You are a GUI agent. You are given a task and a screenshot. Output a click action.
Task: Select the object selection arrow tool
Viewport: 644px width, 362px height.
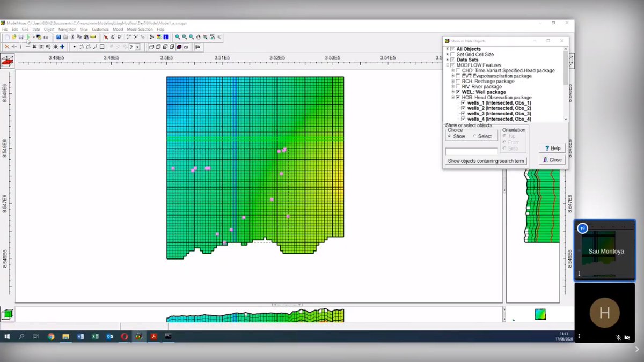(106, 37)
